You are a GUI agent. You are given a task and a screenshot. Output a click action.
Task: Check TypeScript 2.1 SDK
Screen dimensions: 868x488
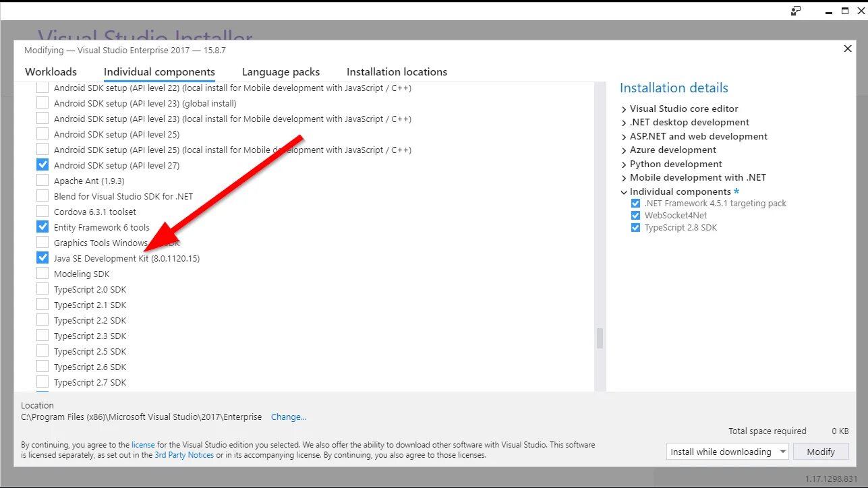(x=42, y=305)
